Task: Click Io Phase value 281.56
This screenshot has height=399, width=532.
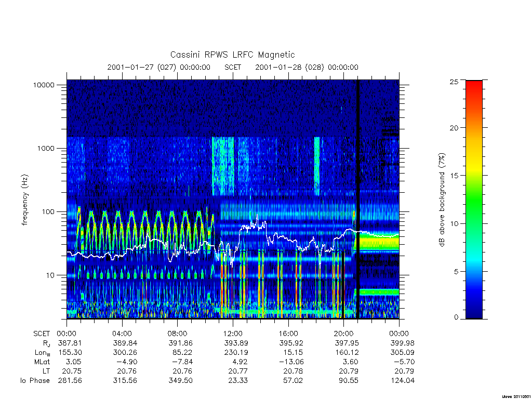Action: [x=70, y=381]
